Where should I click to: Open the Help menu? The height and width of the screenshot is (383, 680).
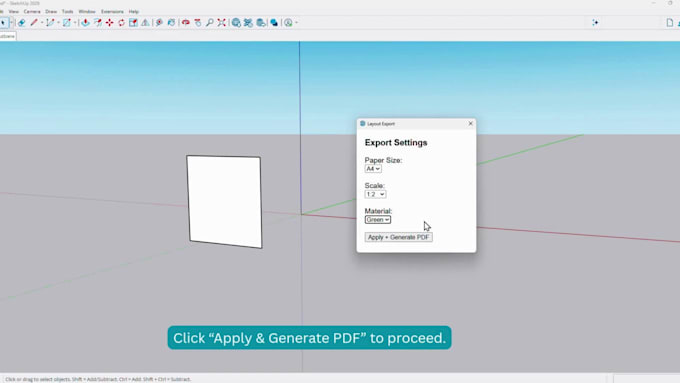(x=134, y=11)
